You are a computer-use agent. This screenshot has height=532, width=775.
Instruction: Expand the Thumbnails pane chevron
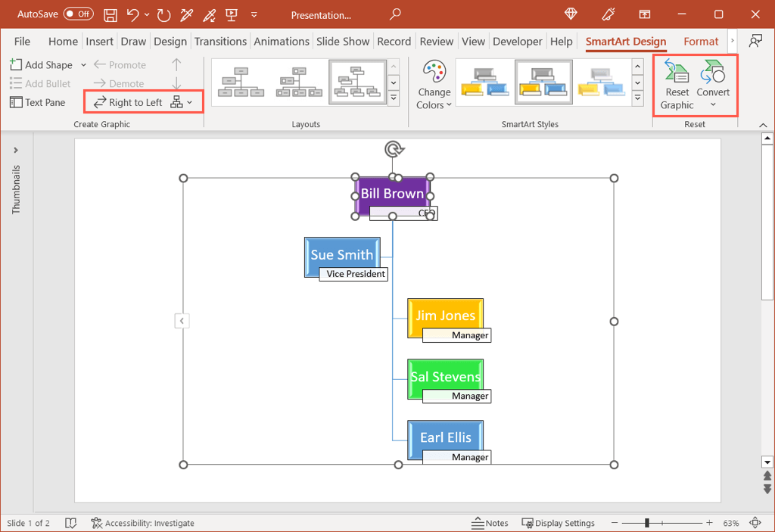tap(16, 150)
